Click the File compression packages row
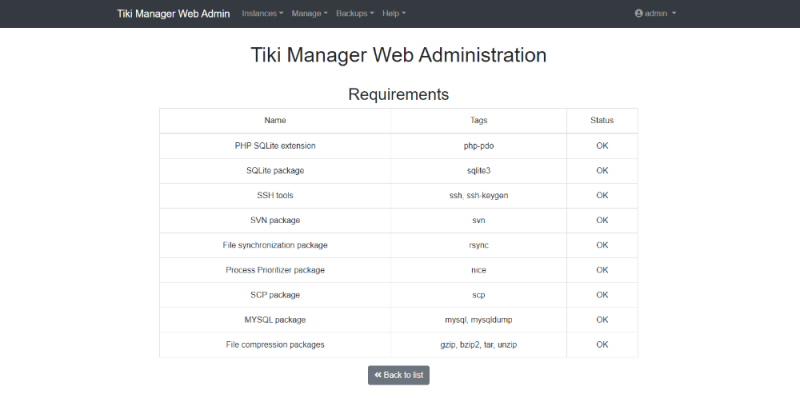 398,345
